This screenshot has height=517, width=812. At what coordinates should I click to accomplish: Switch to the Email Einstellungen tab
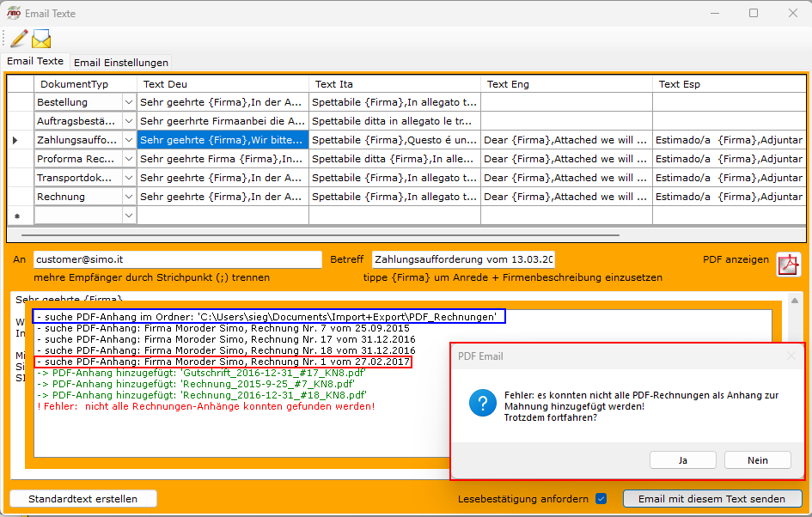coord(120,63)
